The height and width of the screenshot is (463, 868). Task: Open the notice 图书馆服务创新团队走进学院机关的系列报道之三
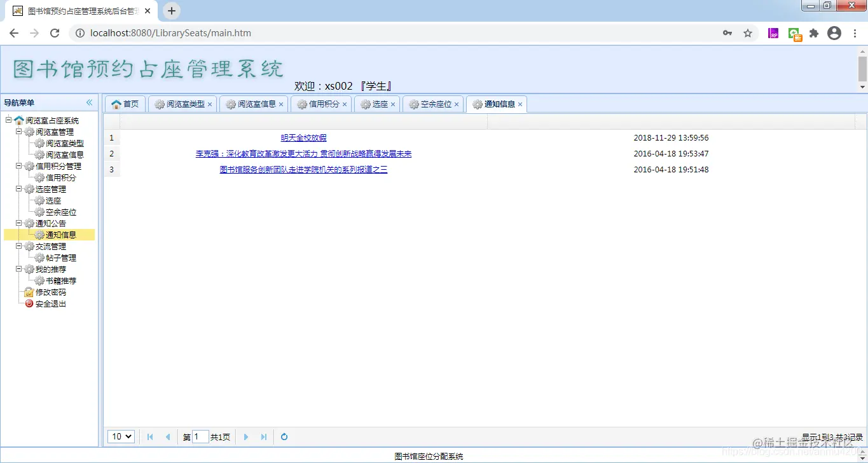tap(303, 170)
